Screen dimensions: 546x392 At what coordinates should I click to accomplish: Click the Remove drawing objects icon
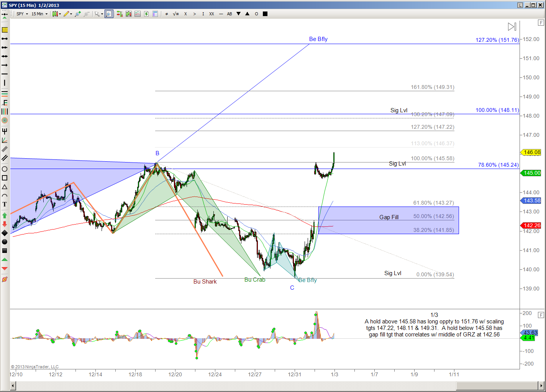click(5, 279)
